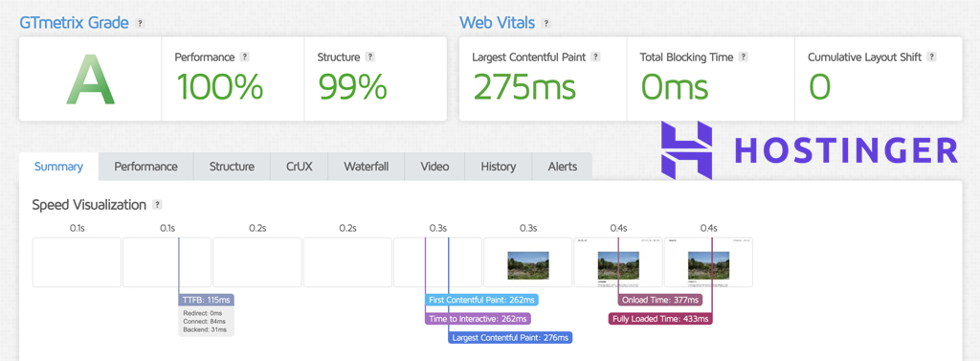Click the Redirect: 0ms detail text
This screenshot has width=980, height=361.
click(203, 313)
